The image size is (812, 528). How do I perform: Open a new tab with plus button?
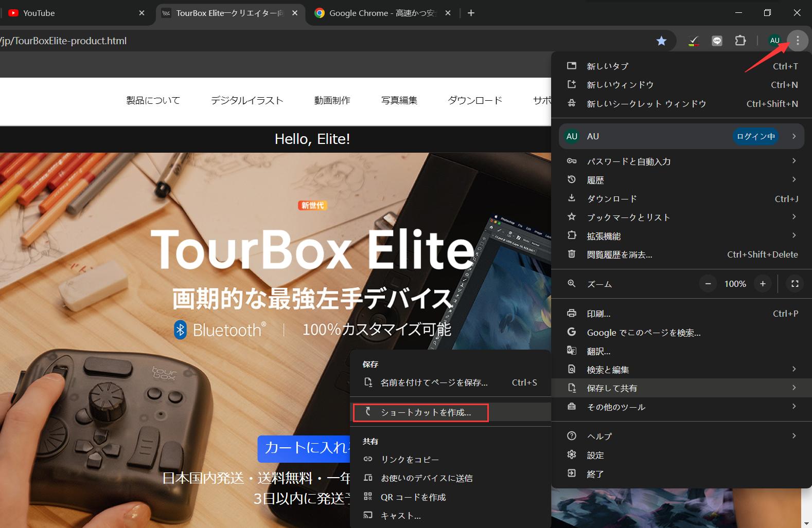click(x=471, y=13)
